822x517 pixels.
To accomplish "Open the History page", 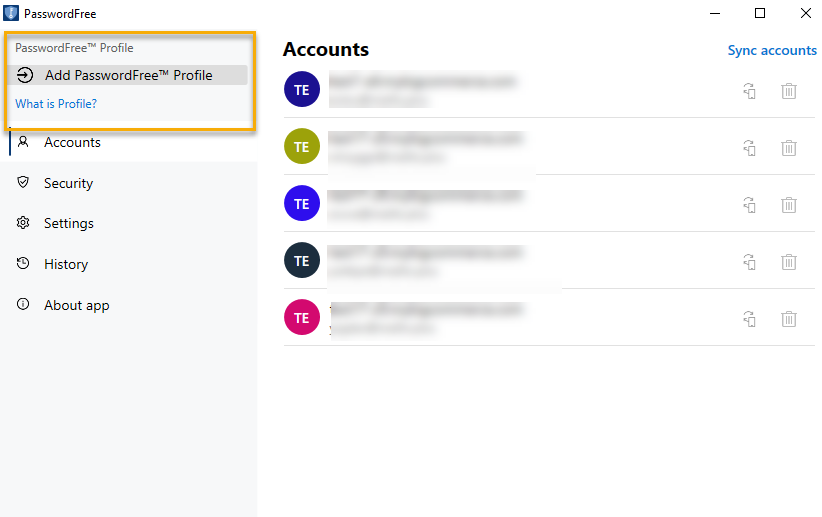I will click(x=65, y=264).
